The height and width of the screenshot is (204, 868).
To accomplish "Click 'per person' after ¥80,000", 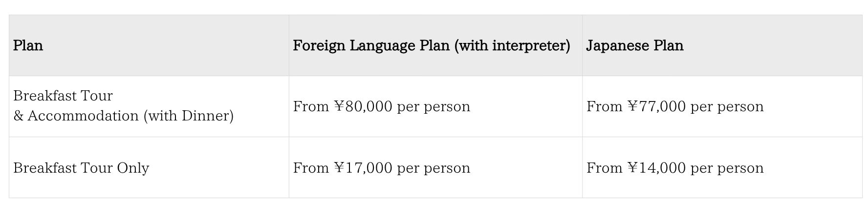I will (x=434, y=106).
